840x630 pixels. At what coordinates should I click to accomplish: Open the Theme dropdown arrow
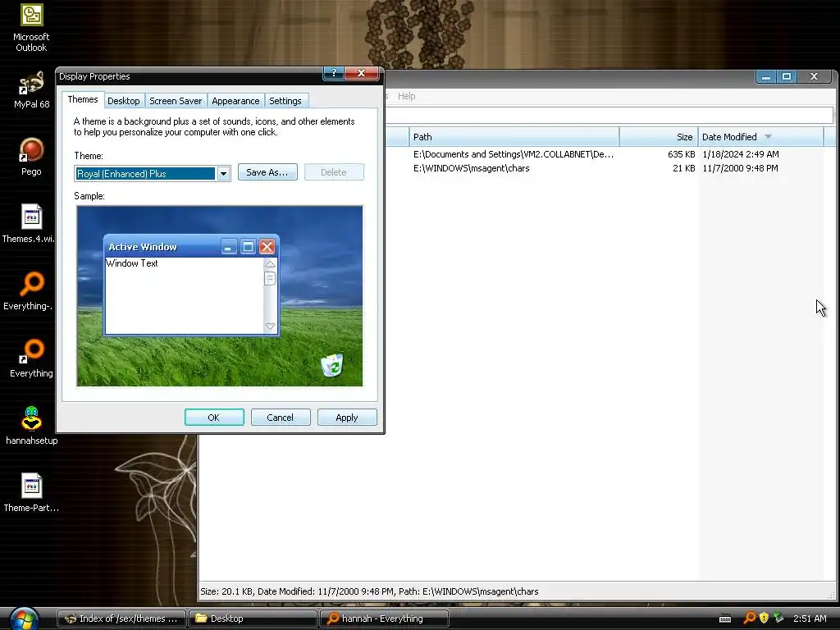[x=223, y=174]
